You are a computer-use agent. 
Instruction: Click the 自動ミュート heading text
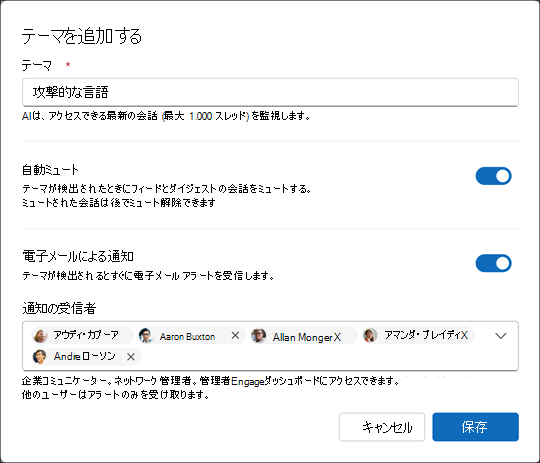[x=50, y=170]
